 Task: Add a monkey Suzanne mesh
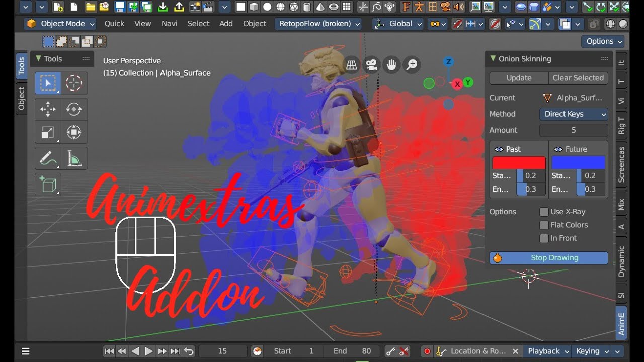[389, 7]
